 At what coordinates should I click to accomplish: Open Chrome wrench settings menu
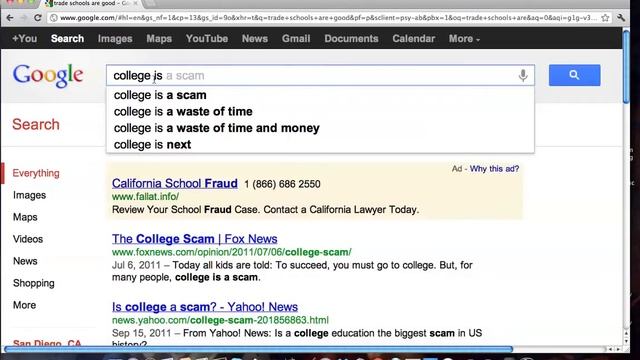point(621,18)
